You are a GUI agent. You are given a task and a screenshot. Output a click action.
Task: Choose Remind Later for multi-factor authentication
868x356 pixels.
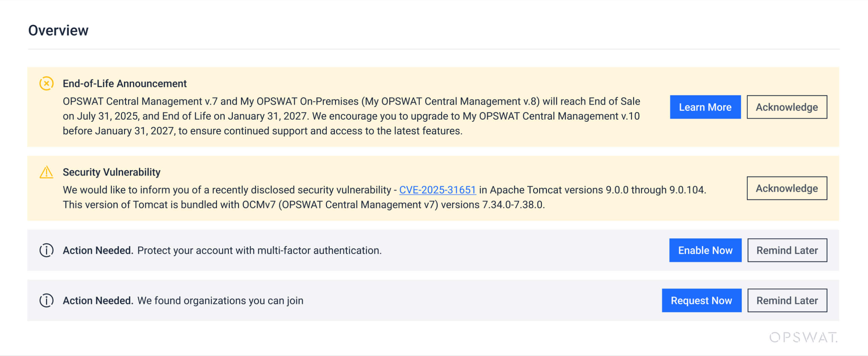[x=787, y=250]
